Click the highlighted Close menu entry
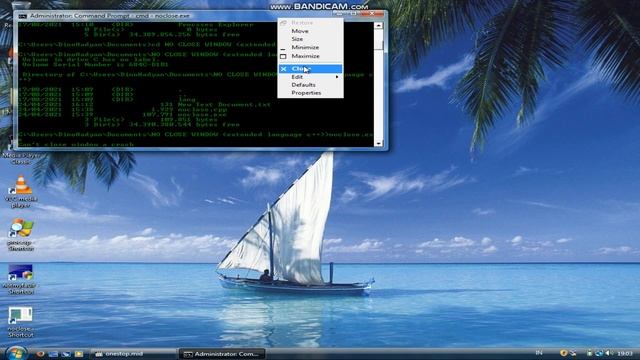 tap(310, 69)
